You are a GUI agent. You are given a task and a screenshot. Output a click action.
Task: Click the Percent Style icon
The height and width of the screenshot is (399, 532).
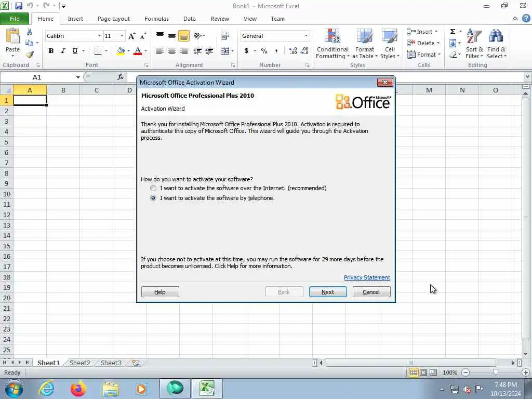pos(264,51)
